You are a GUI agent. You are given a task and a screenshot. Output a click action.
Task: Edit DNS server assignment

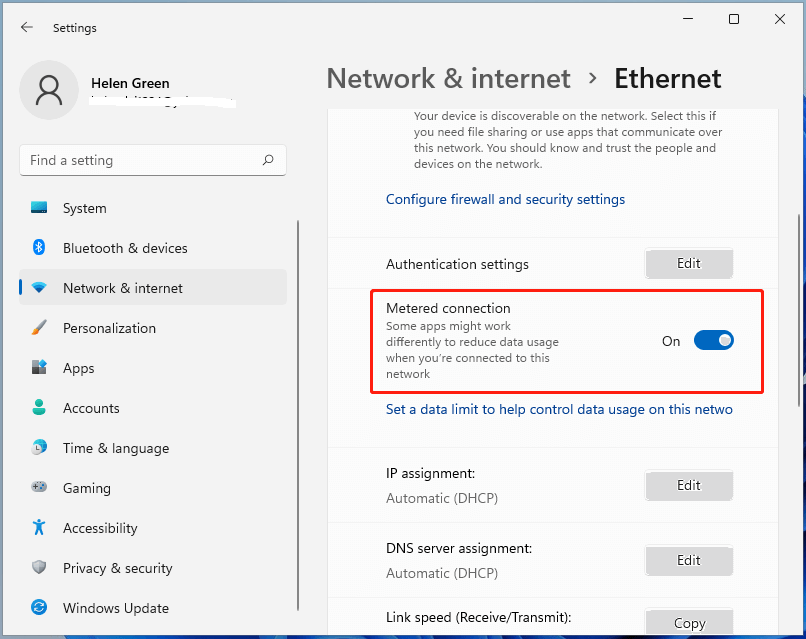click(689, 560)
